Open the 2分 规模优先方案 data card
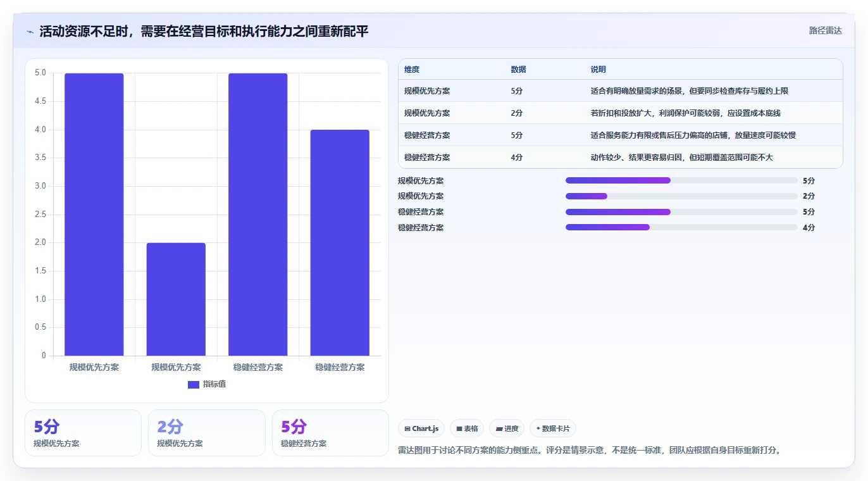868x481 pixels. pyautogui.click(x=207, y=433)
